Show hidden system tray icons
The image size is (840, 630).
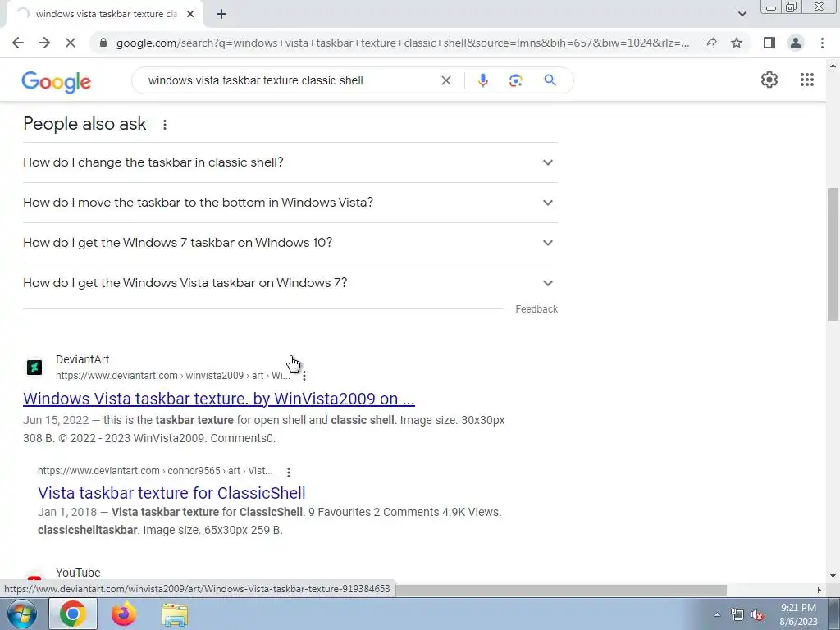point(717,614)
